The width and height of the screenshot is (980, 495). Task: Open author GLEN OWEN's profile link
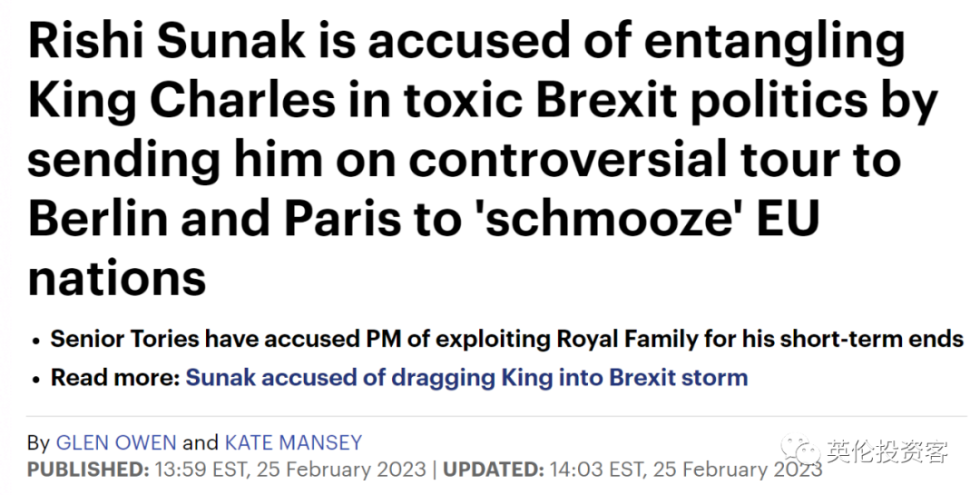pyautogui.click(x=116, y=442)
